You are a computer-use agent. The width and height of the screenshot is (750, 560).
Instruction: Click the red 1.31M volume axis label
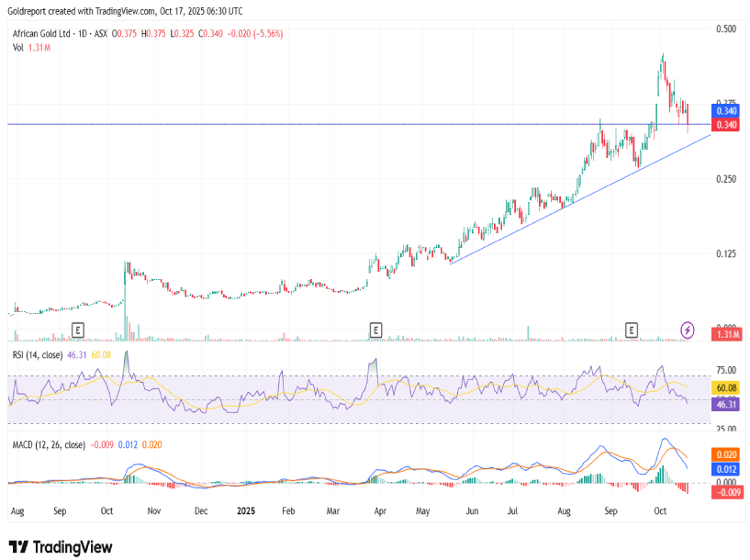[x=726, y=335]
